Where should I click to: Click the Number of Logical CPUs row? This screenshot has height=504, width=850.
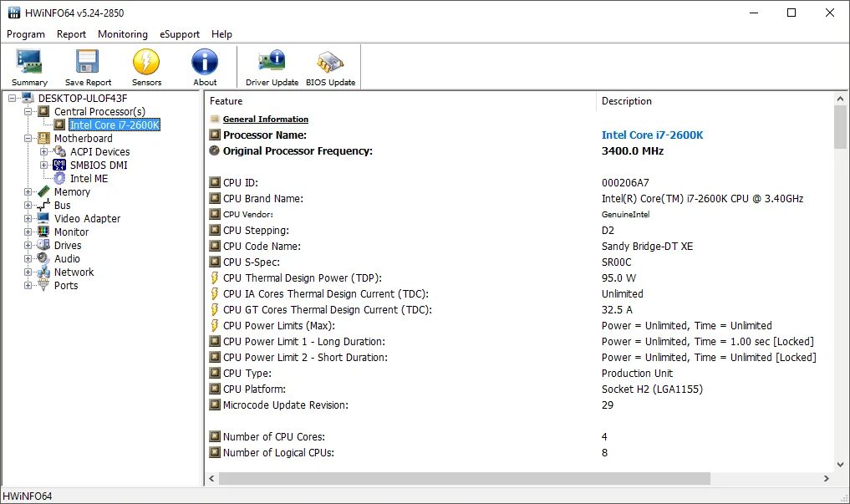pos(519,452)
